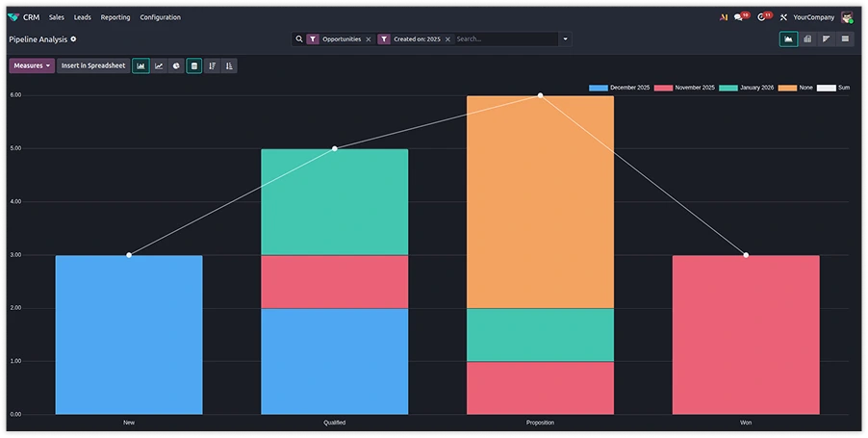
Task: Select the bar chart icon
Action: (x=140, y=65)
